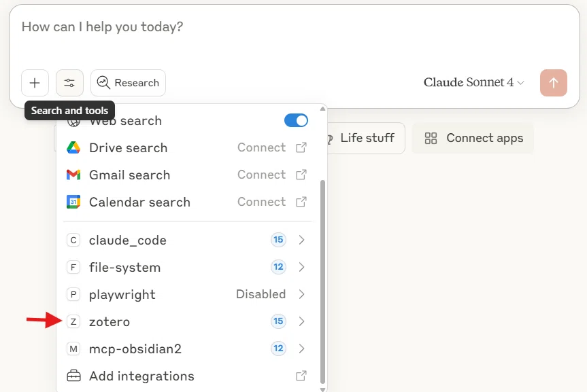
Task: Click the Connect apps button
Action: point(473,138)
